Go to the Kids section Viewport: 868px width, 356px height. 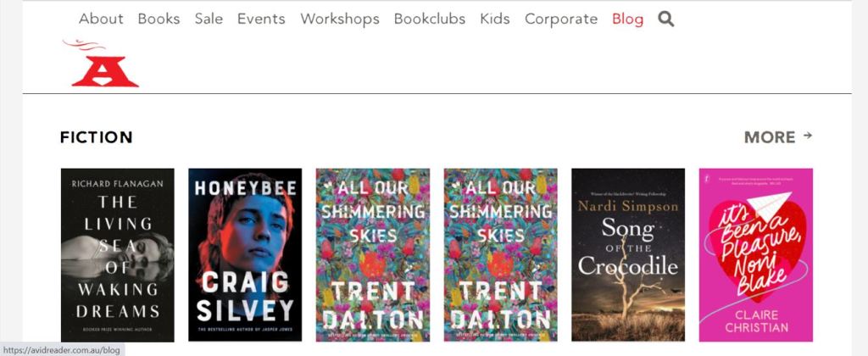pos(495,19)
